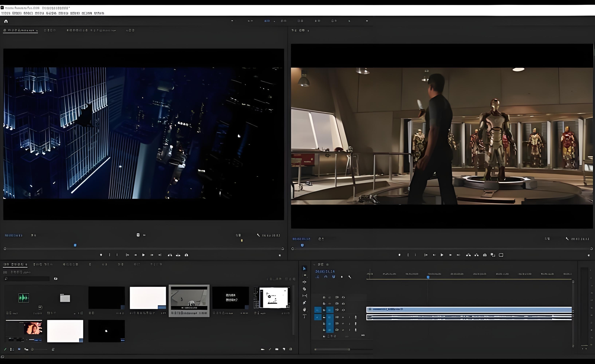Switch to second tab in Source panel group
595x364 pixels.
[x=50, y=30]
